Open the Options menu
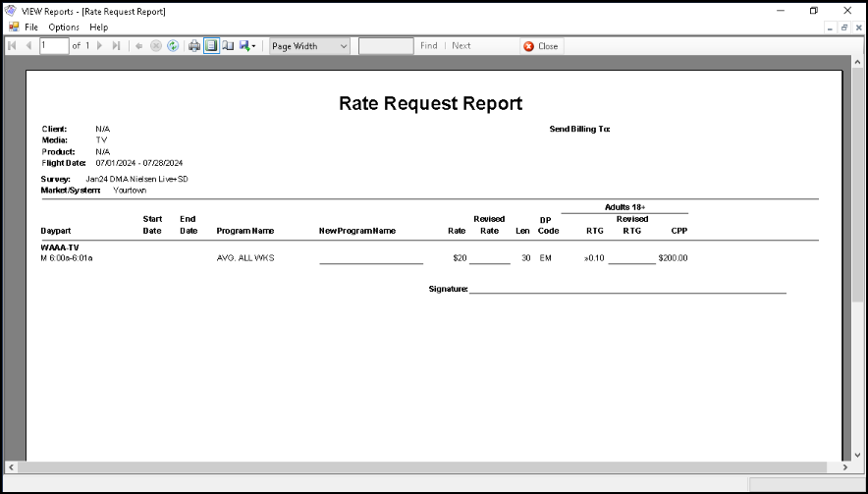Image resolution: width=868 pixels, height=494 pixels. point(64,27)
